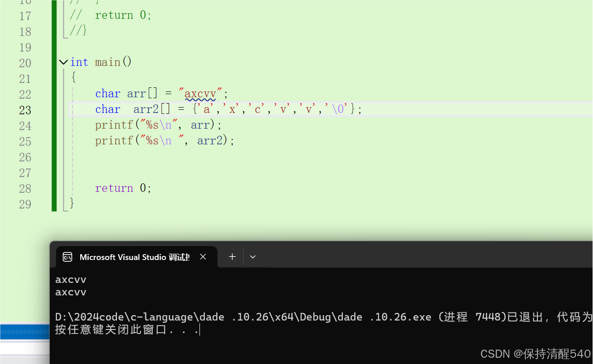593x364 pixels.
Task: Select the Microsoft Visual Studio 调试控制台 tab
Action: (x=134, y=257)
